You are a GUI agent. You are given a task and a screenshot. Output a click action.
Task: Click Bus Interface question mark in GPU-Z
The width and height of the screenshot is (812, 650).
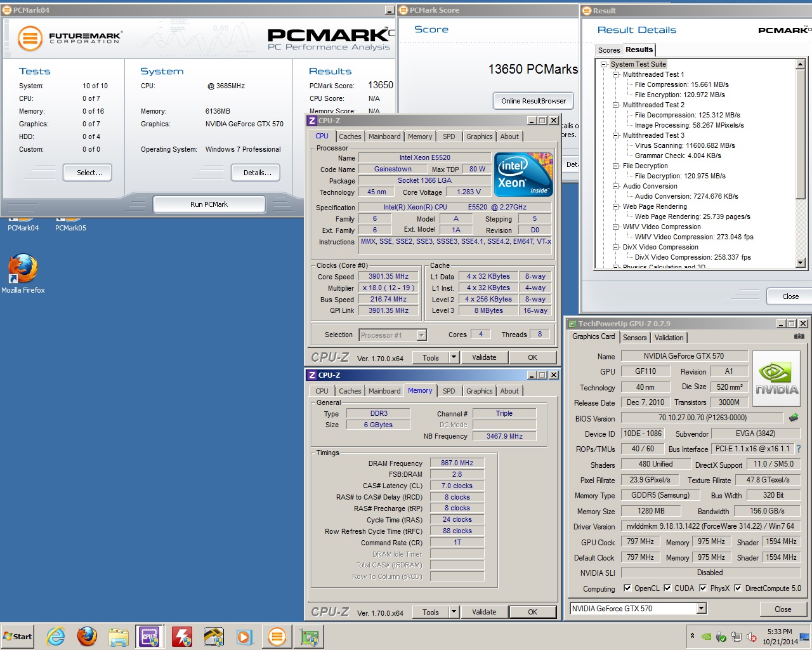click(x=799, y=449)
